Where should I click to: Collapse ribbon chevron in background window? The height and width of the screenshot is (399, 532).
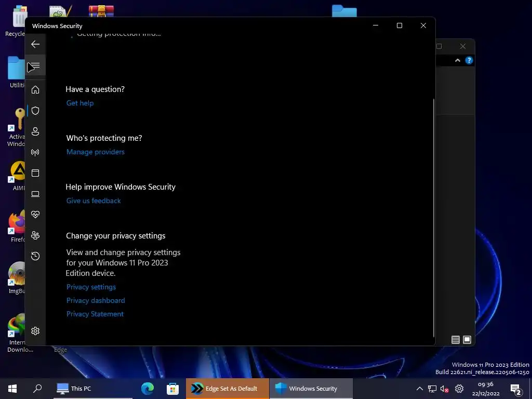point(458,60)
